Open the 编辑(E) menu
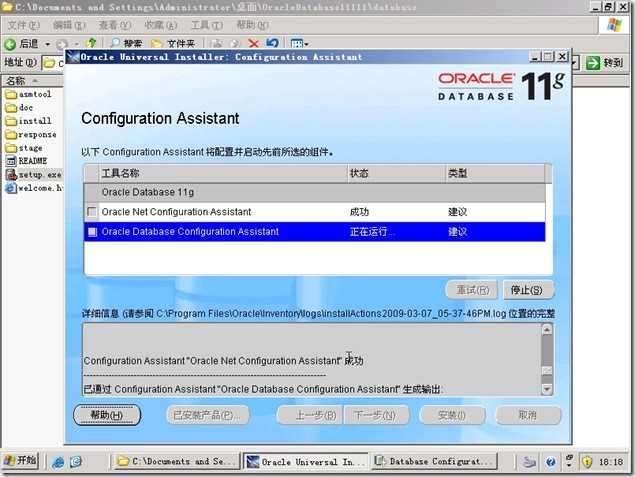Viewport: 635px width, 477px height. point(69,26)
